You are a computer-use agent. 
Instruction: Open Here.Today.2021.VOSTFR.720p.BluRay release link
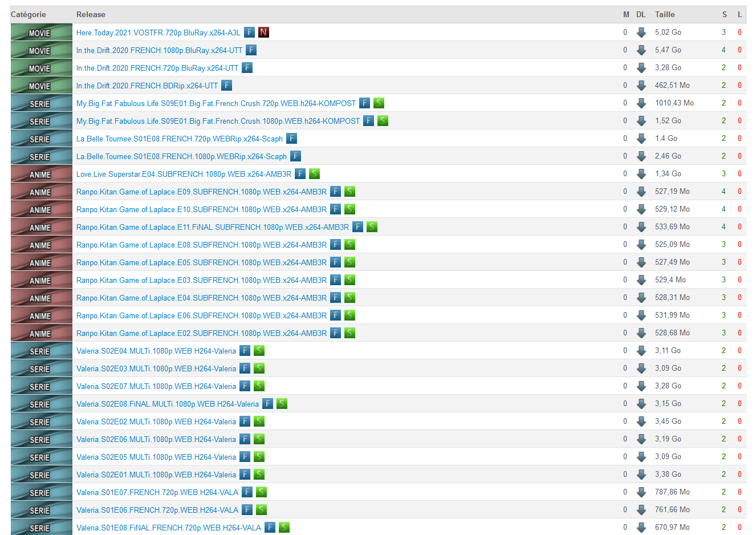click(x=158, y=33)
